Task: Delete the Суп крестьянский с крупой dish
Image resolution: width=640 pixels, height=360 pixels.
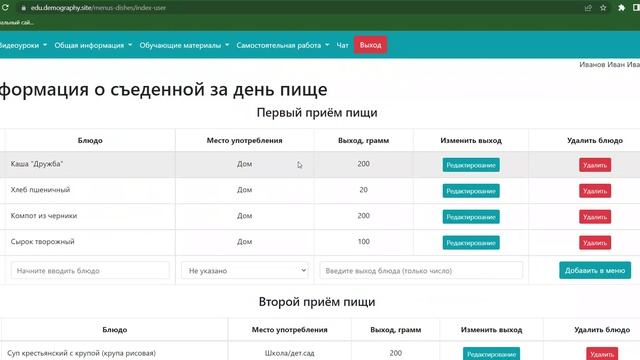Action: coord(602,353)
